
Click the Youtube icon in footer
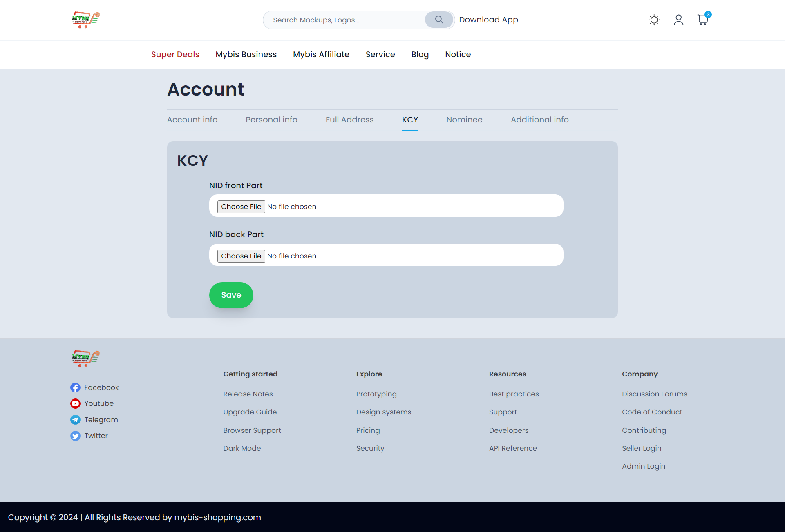pyautogui.click(x=75, y=403)
